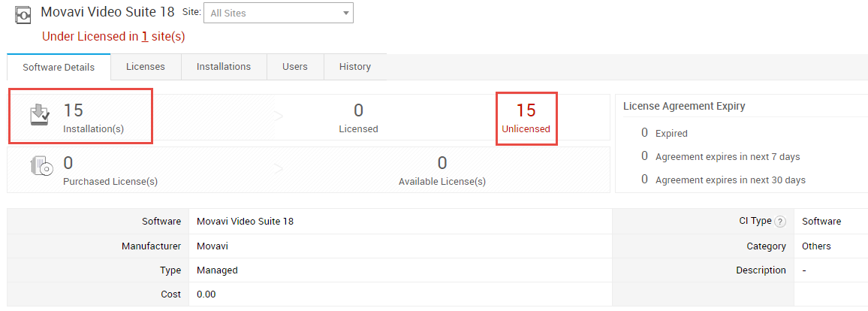Click the Software value Movavi Video Suite 18
868x311 pixels.
coord(246,222)
